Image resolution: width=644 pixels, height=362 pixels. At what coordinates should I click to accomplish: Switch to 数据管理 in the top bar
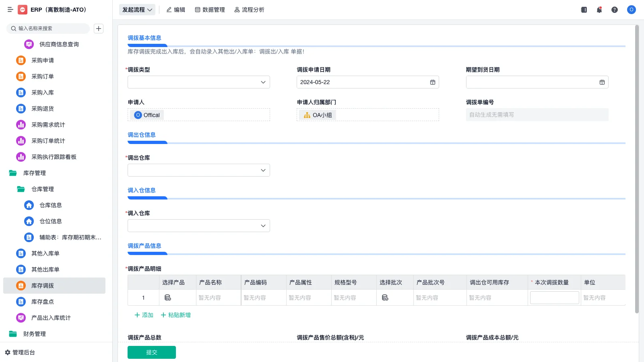pos(210,10)
